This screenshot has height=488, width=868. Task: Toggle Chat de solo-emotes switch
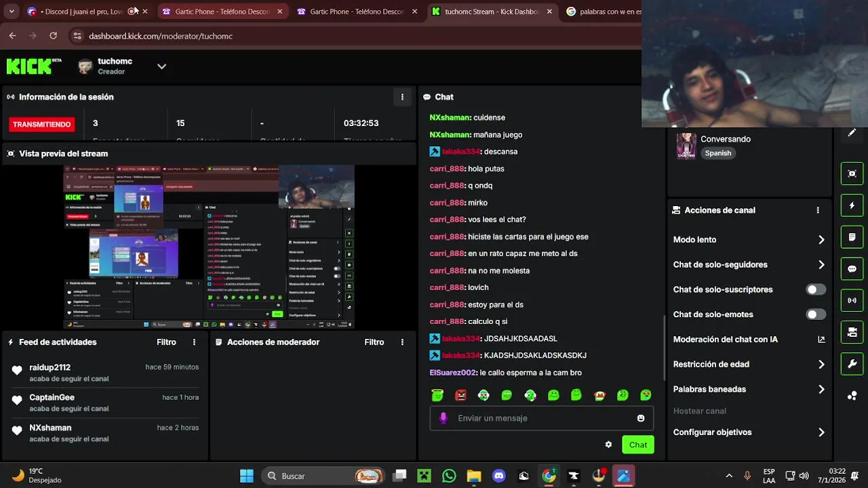(x=816, y=314)
